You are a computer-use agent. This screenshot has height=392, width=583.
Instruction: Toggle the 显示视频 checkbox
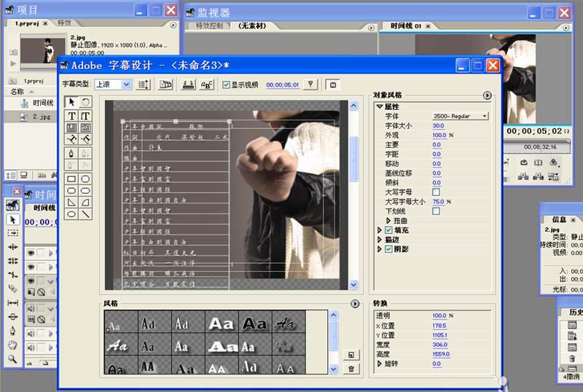tap(226, 85)
